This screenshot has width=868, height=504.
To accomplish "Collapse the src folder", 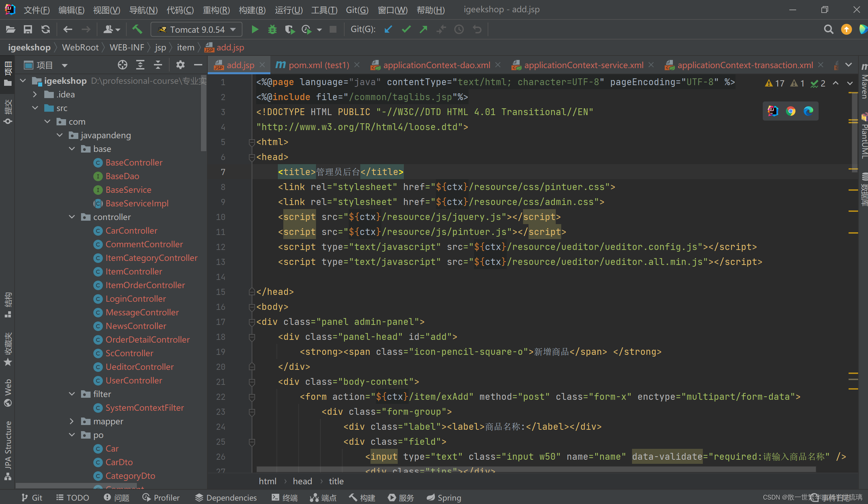I will (x=35, y=108).
